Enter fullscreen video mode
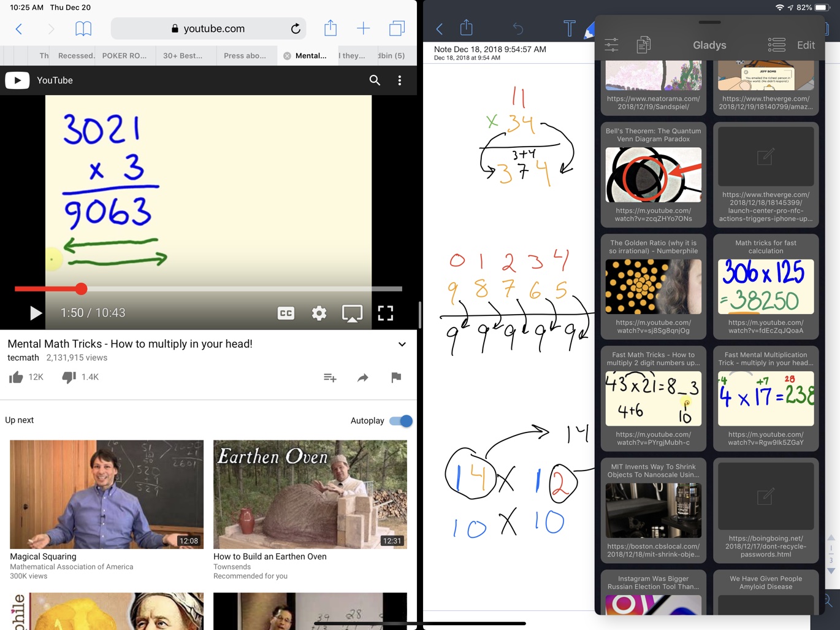Viewport: 840px width, 630px height. click(385, 313)
